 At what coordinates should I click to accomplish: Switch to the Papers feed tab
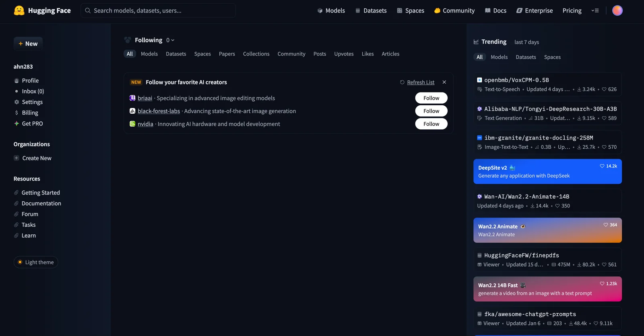point(227,54)
